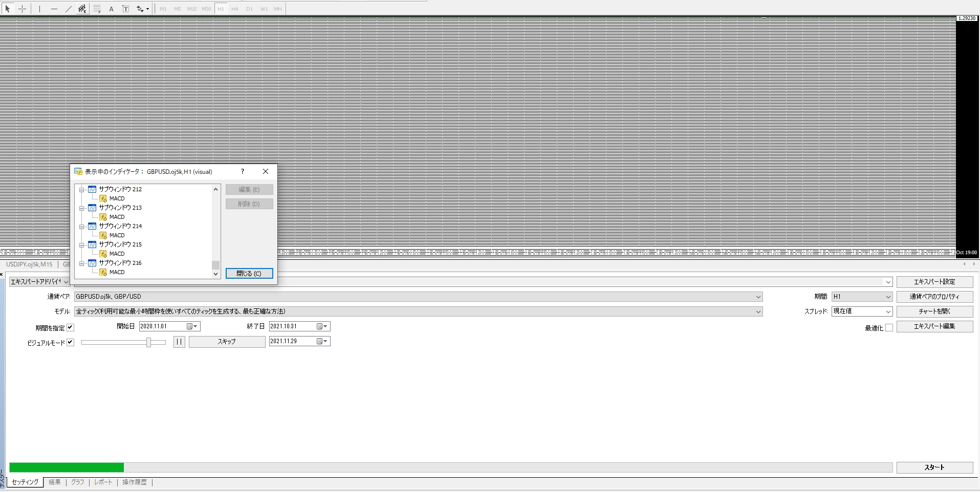
Task: Activate the crosshair tool
Action: click(22, 9)
